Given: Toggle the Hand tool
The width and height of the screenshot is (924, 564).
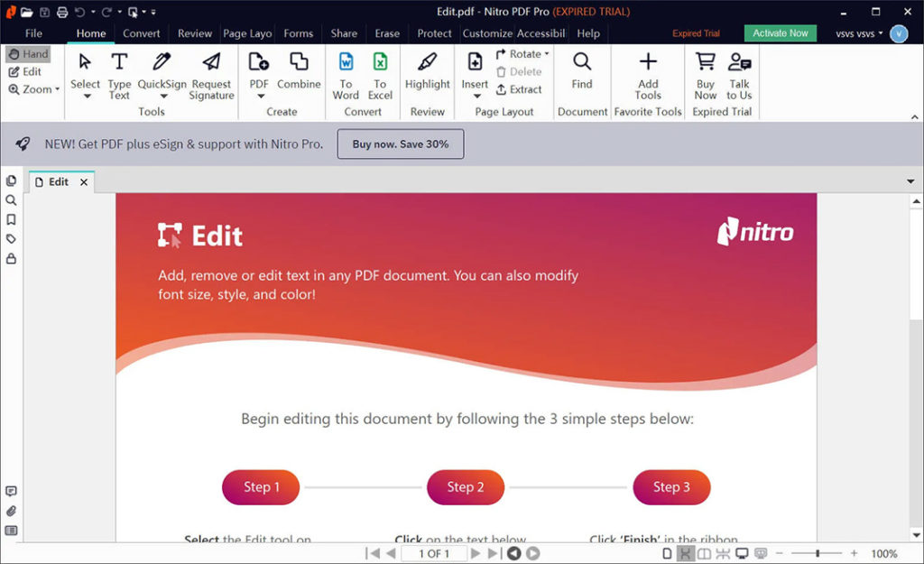Looking at the screenshot, I should [x=28, y=53].
